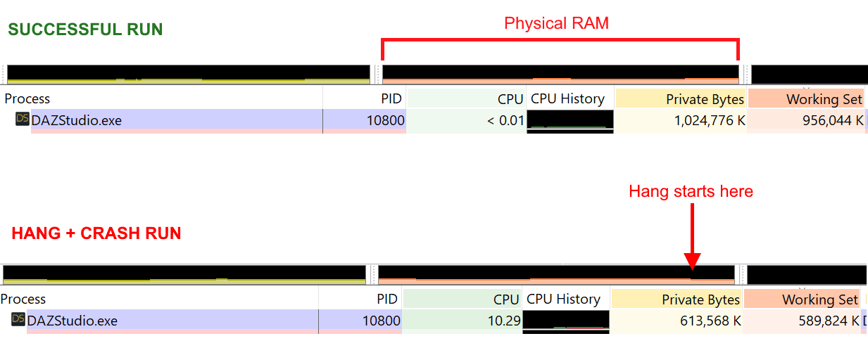This screenshot has height=348, width=868.
Task: Click the CPU column header in the hang + crash run
Action: (505, 299)
